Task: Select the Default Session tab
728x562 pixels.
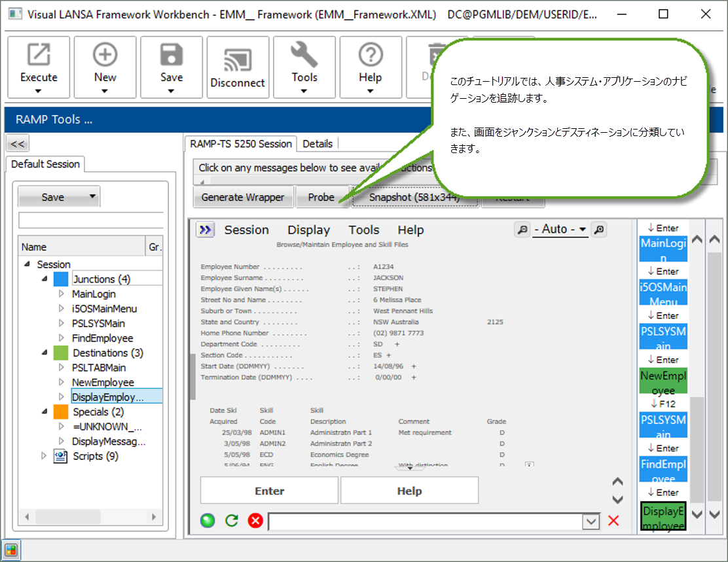Action: [x=45, y=164]
